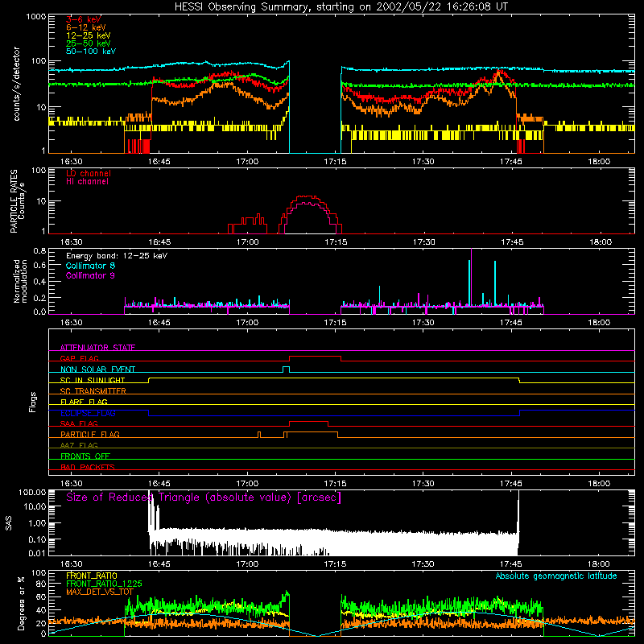Click the raised red SAA FLAG step segment
The width and height of the screenshot is (644, 644).
[308, 421]
